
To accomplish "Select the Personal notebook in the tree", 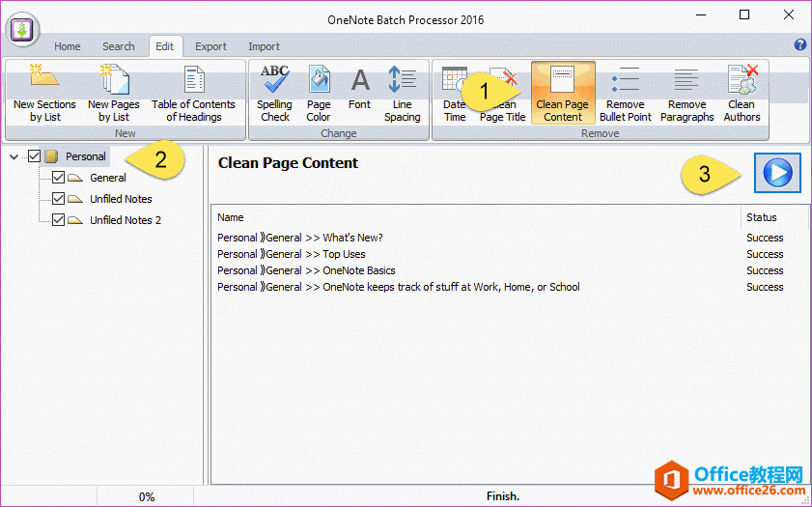I will point(85,156).
